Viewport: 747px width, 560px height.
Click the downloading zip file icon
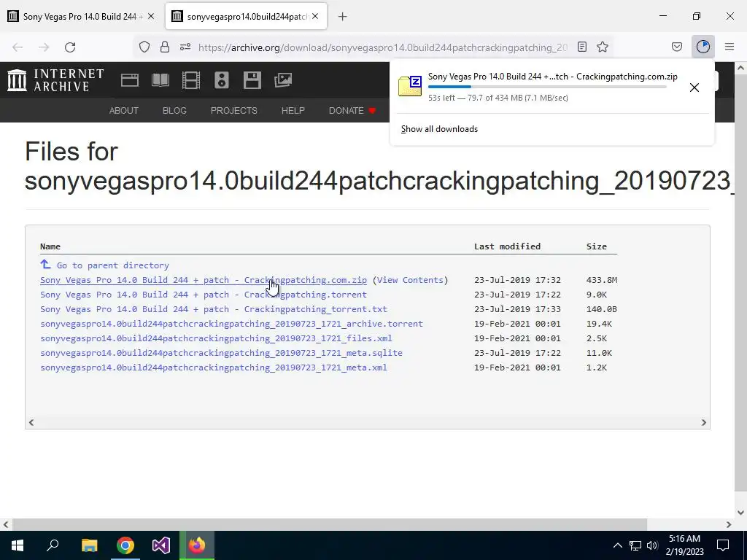click(x=410, y=86)
